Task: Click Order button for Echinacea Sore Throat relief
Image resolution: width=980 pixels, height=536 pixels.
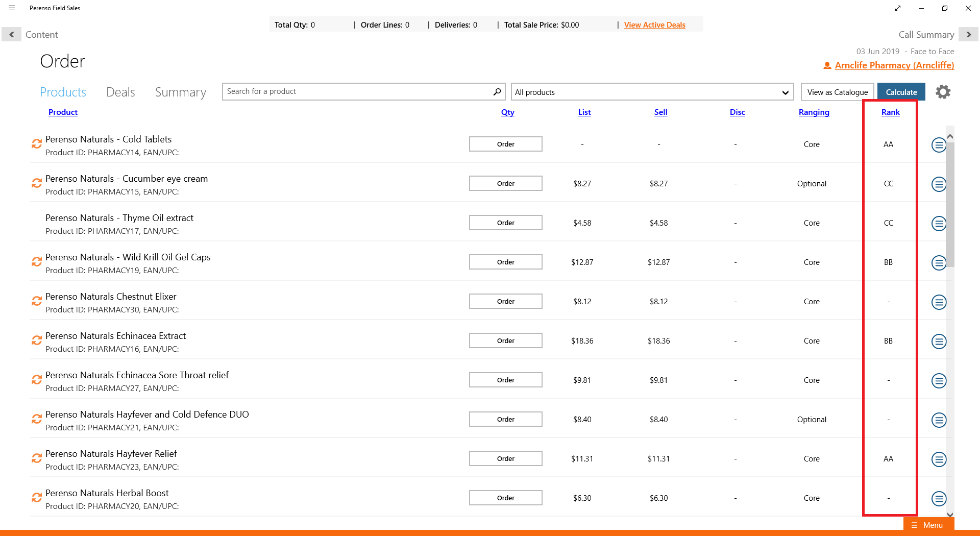Action: pyautogui.click(x=505, y=380)
